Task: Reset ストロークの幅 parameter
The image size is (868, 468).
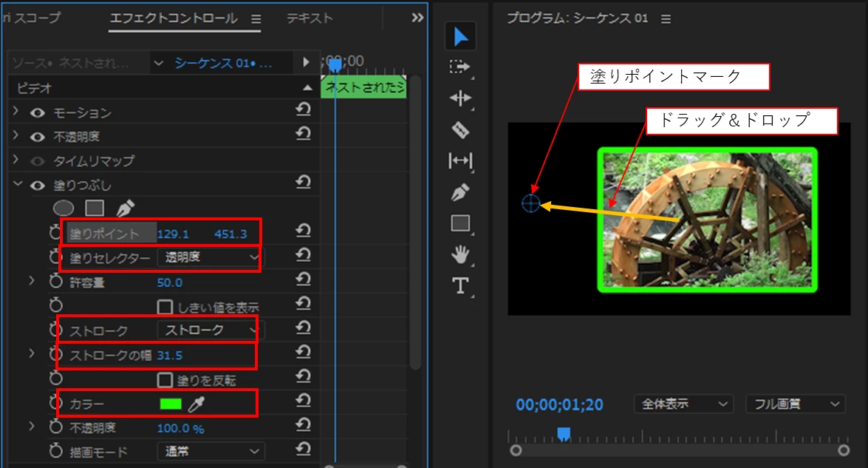Action: (x=303, y=352)
